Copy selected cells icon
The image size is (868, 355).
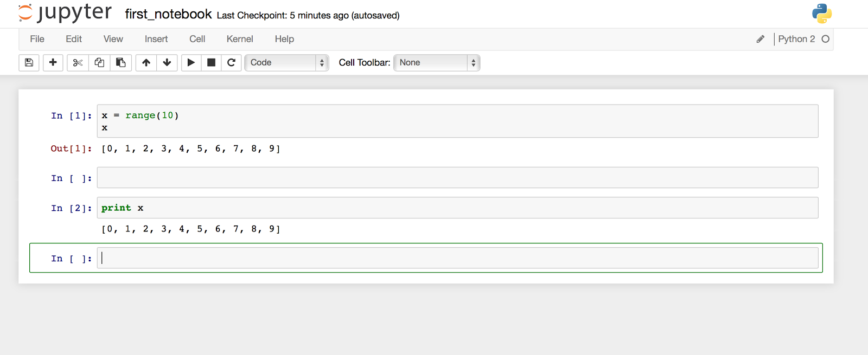(99, 62)
